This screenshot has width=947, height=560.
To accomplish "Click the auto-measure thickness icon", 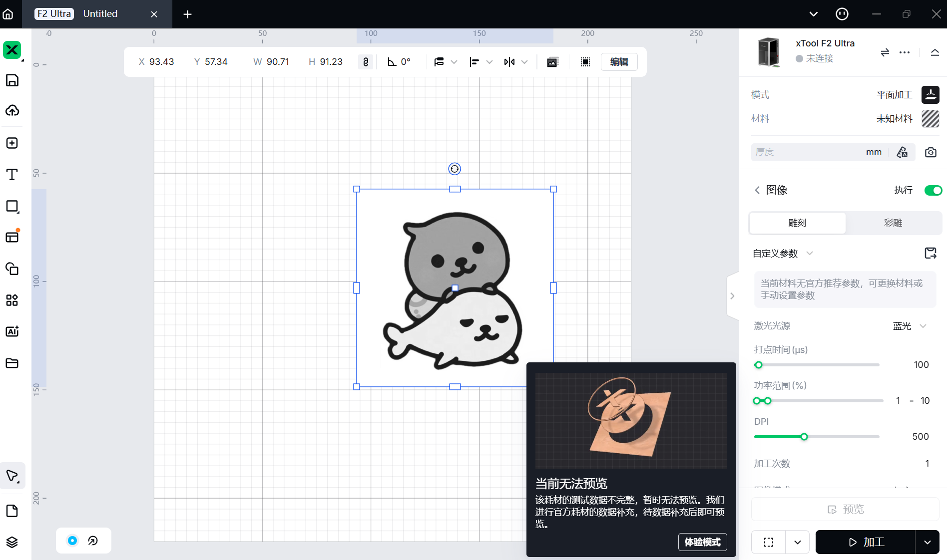I will pyautogui.click(x=902, y=152).
